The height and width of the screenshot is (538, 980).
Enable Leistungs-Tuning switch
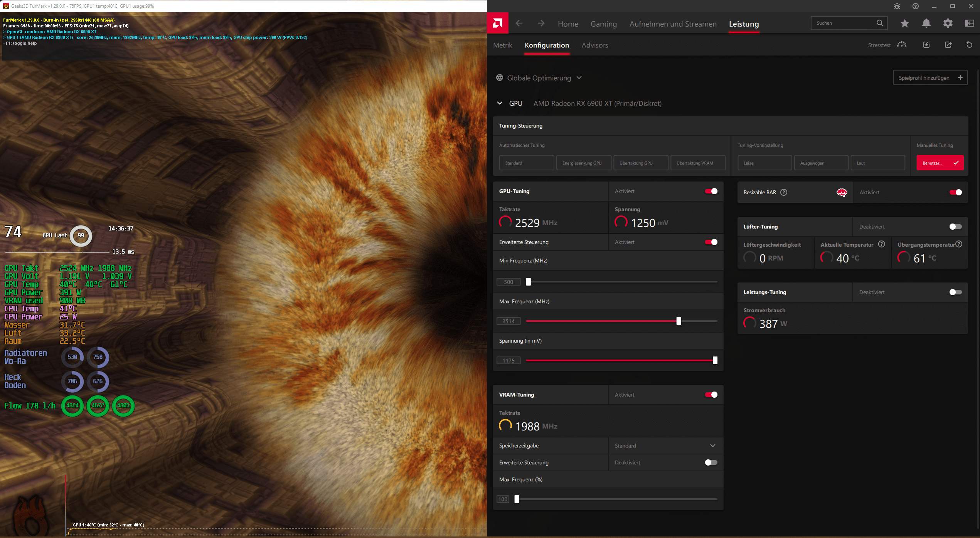click(x=955, y=292)
